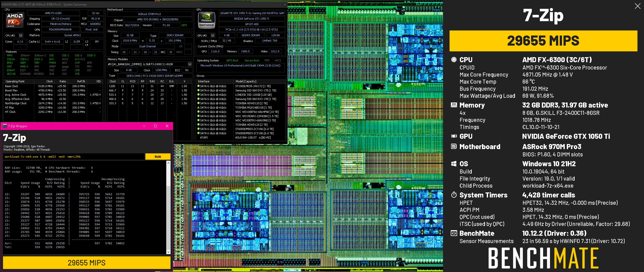Click the BENCHMATE logo at the bottom
Screen dimensions: 644x272
[543, 258]
